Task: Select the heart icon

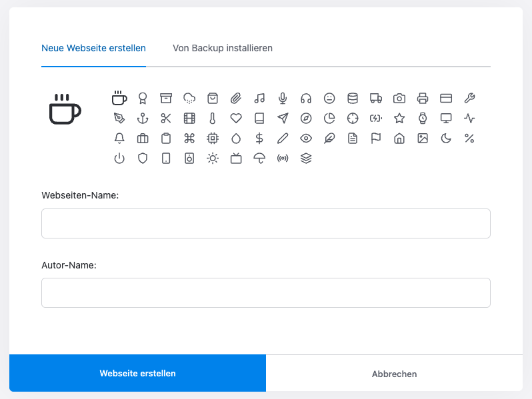Action: pyautogui.click(x=236, y=119)
